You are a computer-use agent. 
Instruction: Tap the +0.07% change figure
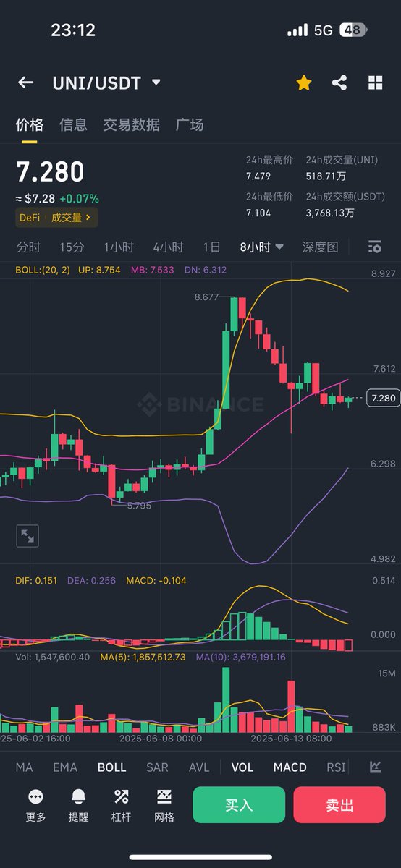(x=80, y=198)
